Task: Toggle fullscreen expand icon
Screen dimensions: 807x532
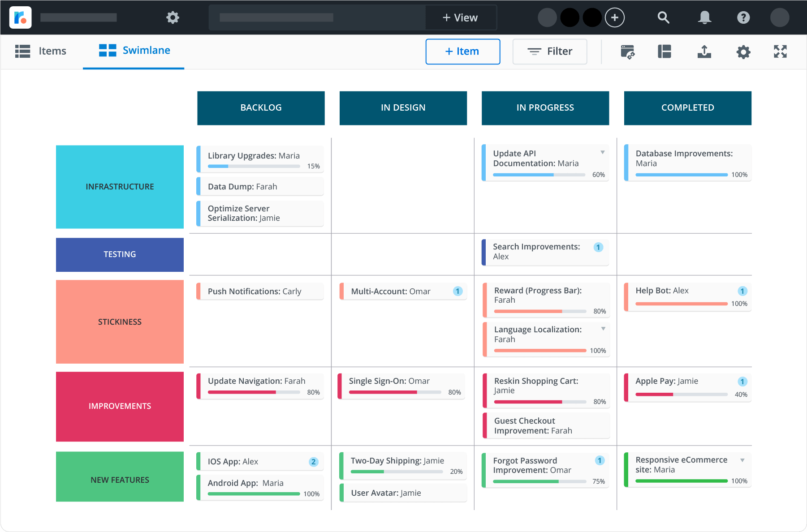Action: (780, 51)
